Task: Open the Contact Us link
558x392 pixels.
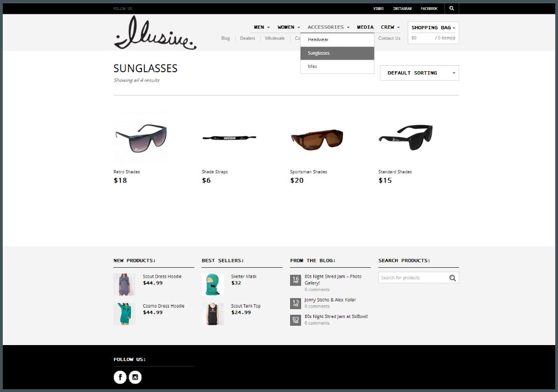Action: (389, 38)
